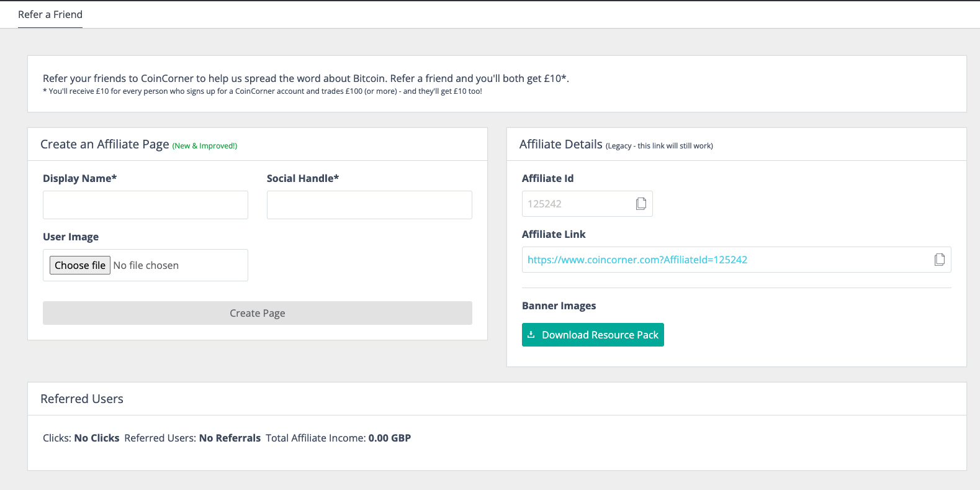980x490 pixels.
Task: Open the coincorner.com affiliate link URL
Action: coord(637,260)
